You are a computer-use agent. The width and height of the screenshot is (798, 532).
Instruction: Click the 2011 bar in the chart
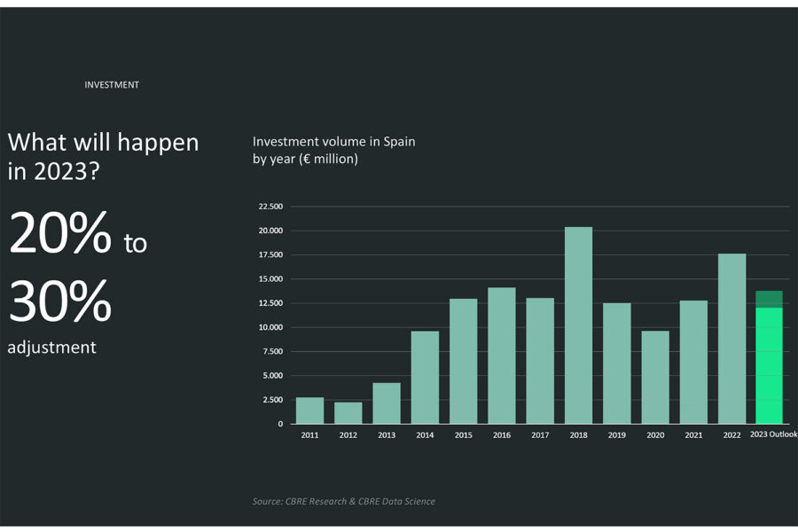[x=310, y=411]
